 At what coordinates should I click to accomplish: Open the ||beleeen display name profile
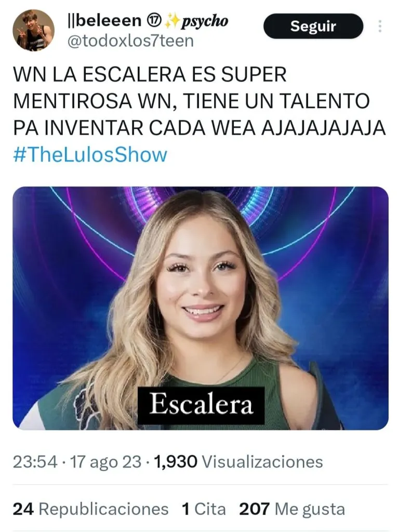[104, 21]
